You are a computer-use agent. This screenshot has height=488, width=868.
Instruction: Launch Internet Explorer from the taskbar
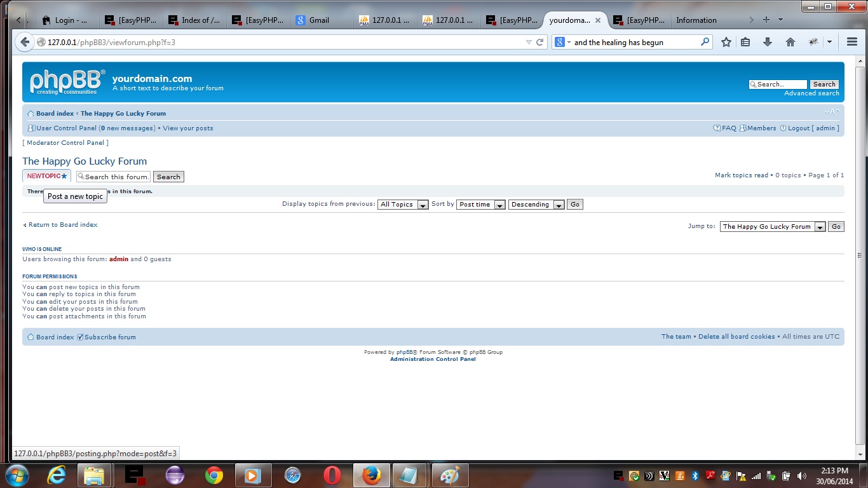click(x=57, y=475)
